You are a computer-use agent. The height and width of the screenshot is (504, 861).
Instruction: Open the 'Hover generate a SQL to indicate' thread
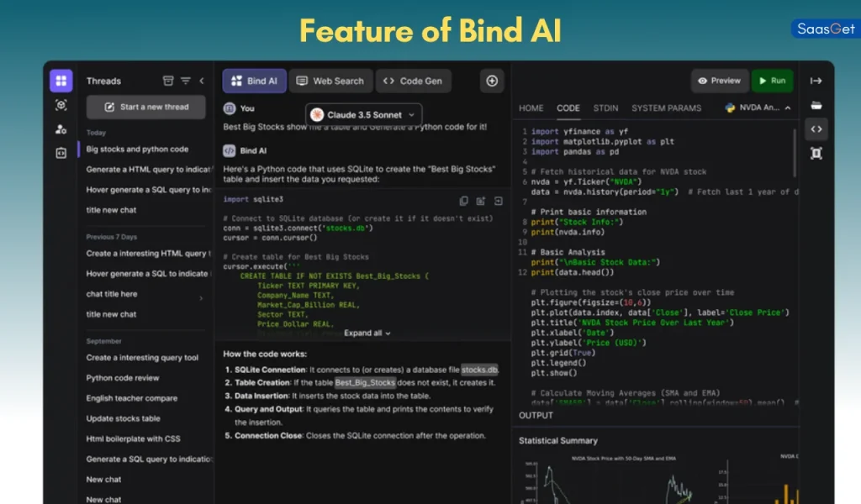[x=147, y=274]
